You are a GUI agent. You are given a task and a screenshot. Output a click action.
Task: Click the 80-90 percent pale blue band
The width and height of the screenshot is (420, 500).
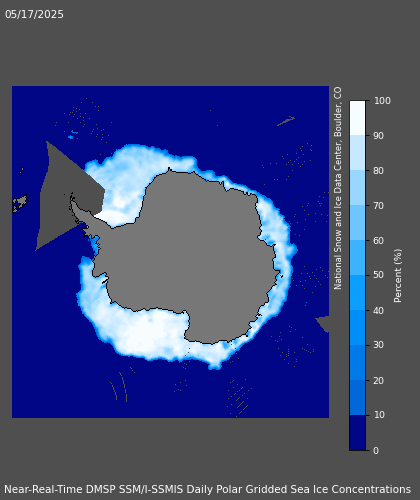[x=357, y=153]
